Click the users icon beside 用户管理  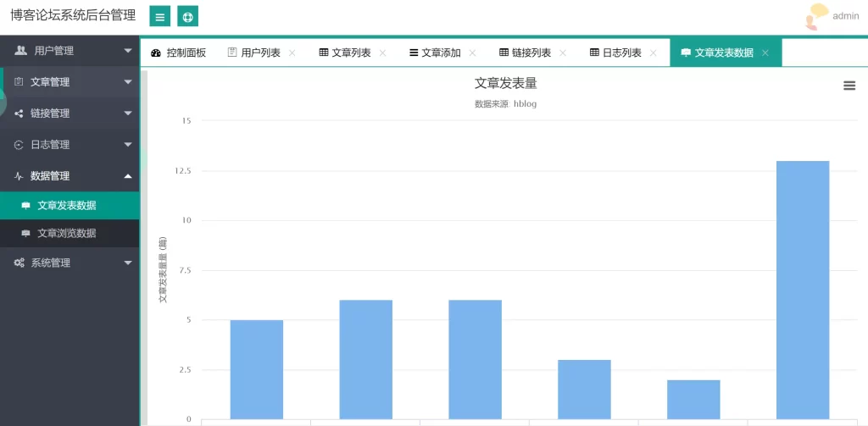pos(20,50)
